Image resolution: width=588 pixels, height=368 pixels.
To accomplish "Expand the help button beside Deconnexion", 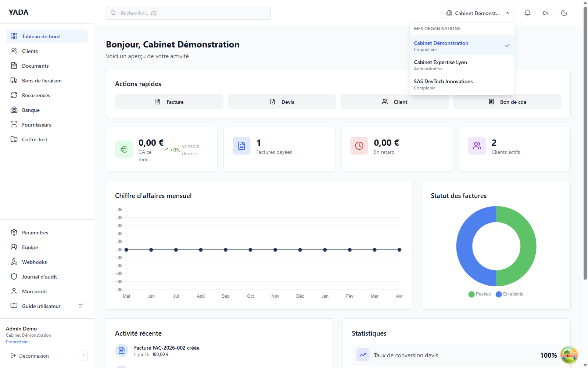I will click(83, 356).
